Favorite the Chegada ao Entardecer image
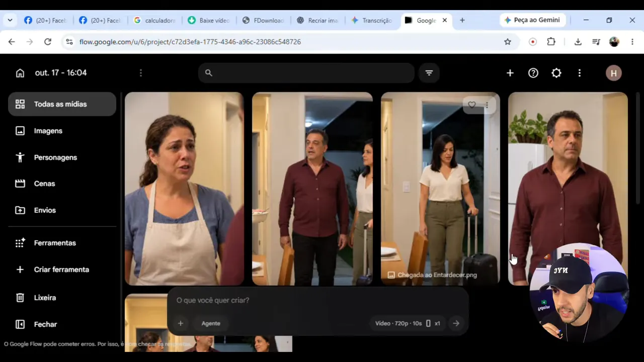This screenshot has height=362, width=644. point(472,105)
